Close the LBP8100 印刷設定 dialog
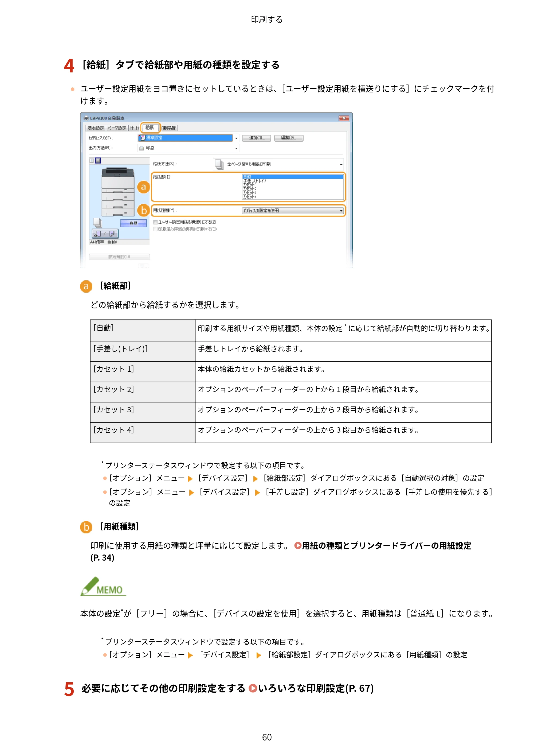534x756 pixels. (344, 118)
